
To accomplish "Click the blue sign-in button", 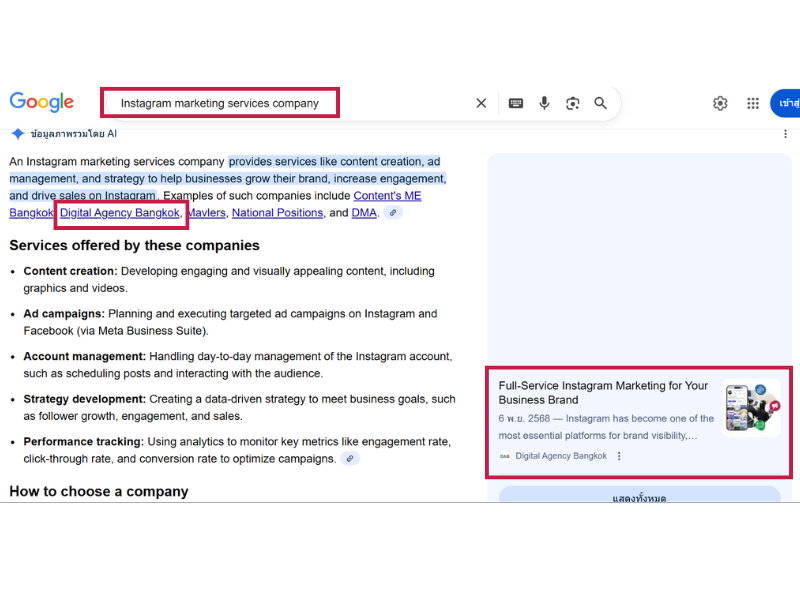I will tap(786, 103).
